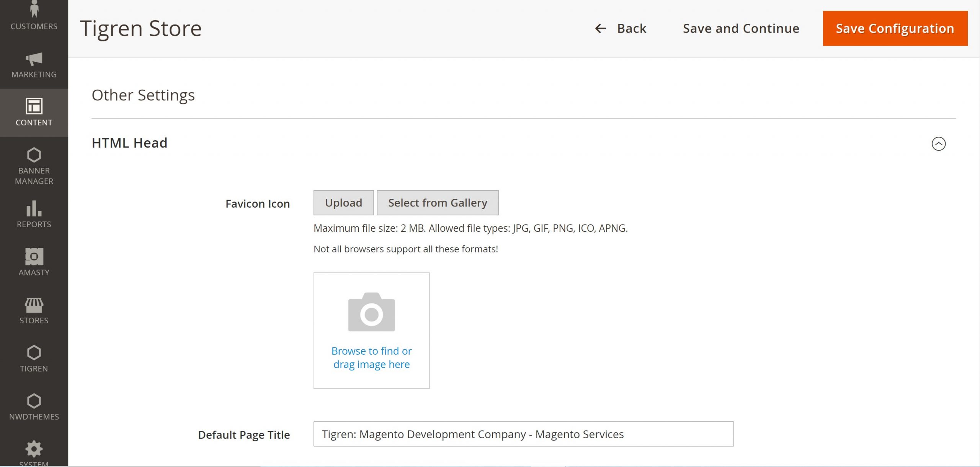This screenshot has width=980, height=467.
Task: Click the camera placeholder image
Action: pyautogui.click(x=371, y=312)
